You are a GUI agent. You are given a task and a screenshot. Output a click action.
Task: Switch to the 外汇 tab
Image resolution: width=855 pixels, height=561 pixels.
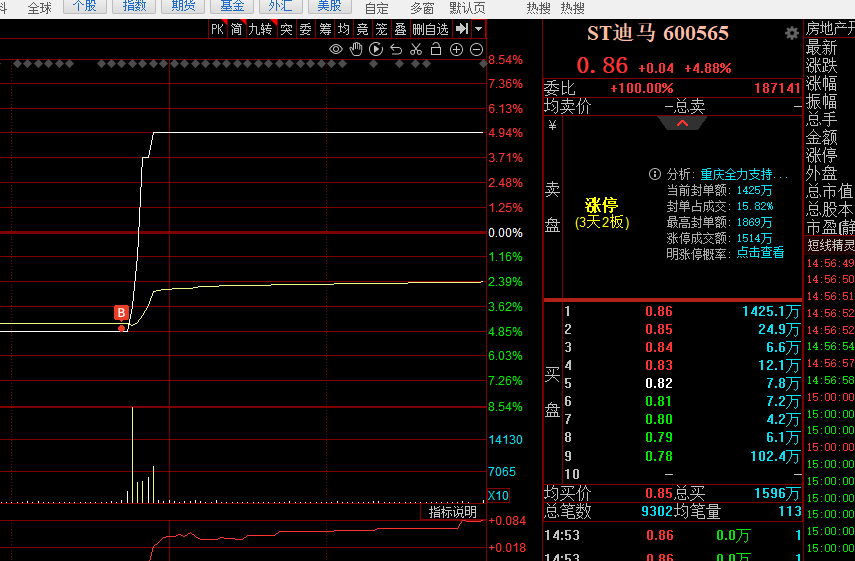281,6
